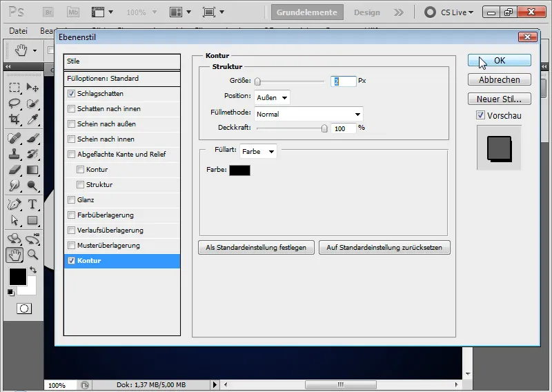This screenshot has height=392, width=552.
Task: Open the Position dropdown set to Außen
Action: pos(272,97)
